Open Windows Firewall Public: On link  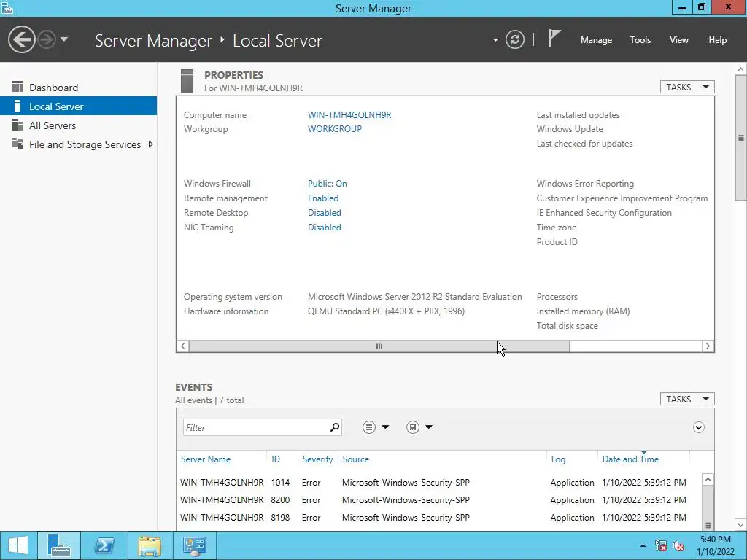pyautogui.click(x=328, y=183)
